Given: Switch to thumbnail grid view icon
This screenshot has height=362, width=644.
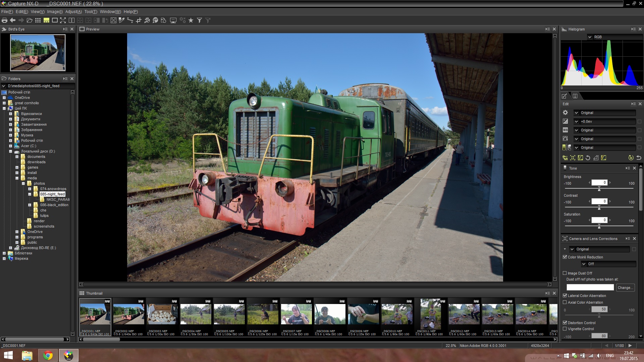Looking at the screenshot, I should click(x=38, y=20).
